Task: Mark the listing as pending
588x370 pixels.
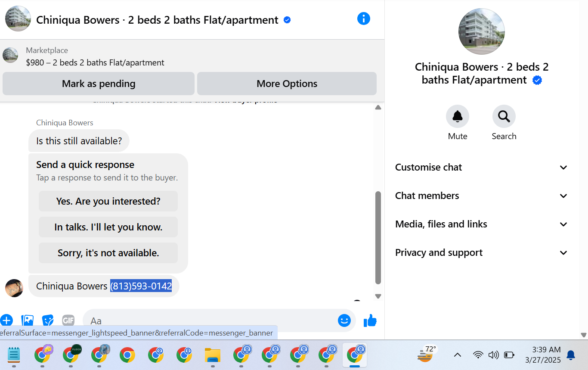Action: (x=99, y=84)
